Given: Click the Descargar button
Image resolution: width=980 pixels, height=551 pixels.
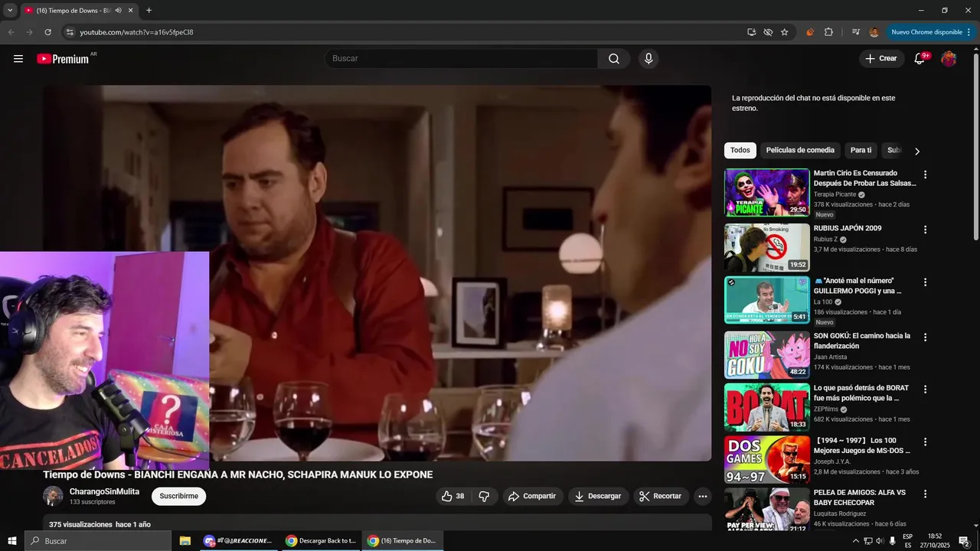Looking at the screenshot, I should 598,496.
